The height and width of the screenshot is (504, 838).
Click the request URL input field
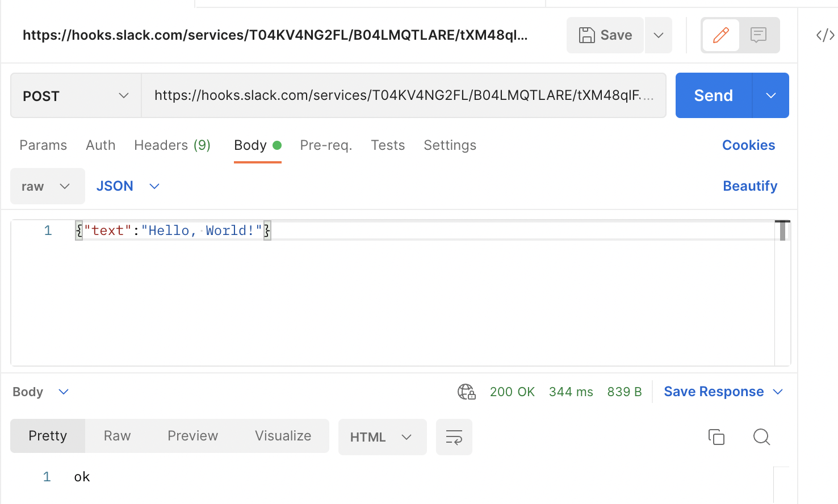click(x=404, y=95)
